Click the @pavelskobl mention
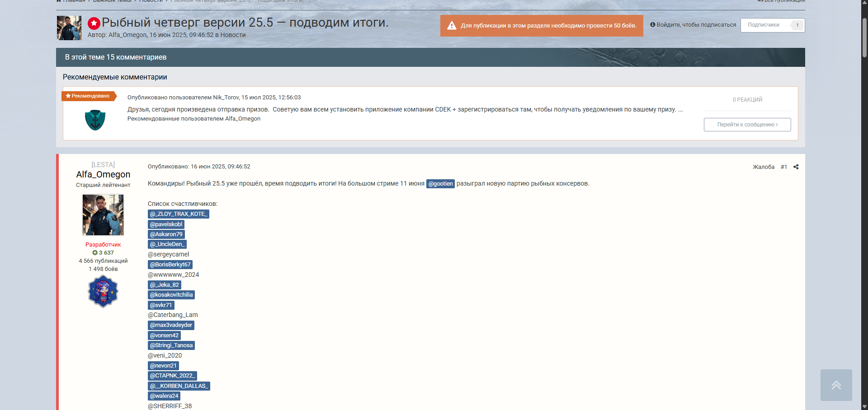This screenshot has width=868, height=410. [x=166, y=224]
